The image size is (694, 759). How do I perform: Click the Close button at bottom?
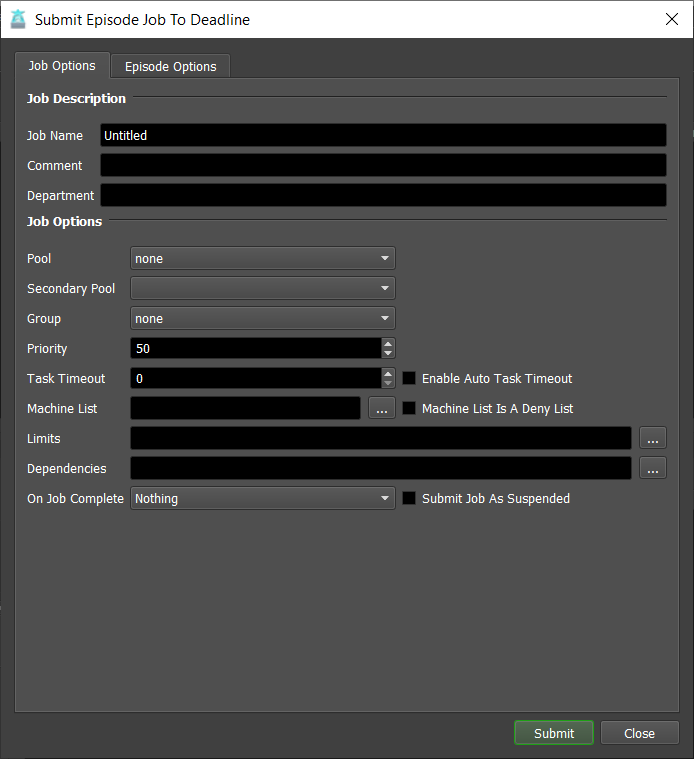(639, 733)
